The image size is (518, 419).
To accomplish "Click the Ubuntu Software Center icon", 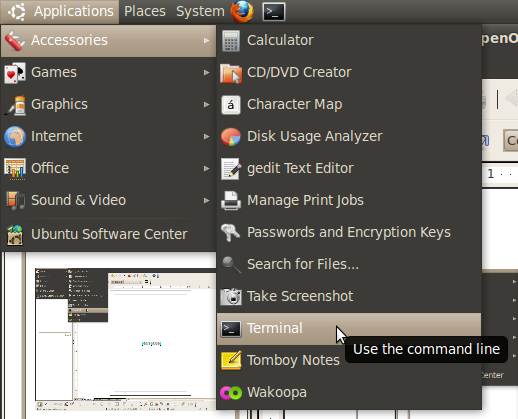I will (15, 235).
